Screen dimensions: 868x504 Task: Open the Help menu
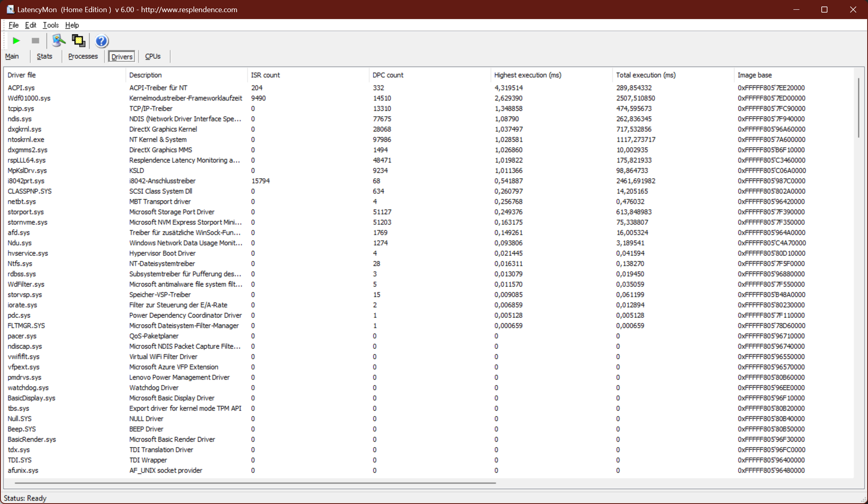(x=72, y=25)
